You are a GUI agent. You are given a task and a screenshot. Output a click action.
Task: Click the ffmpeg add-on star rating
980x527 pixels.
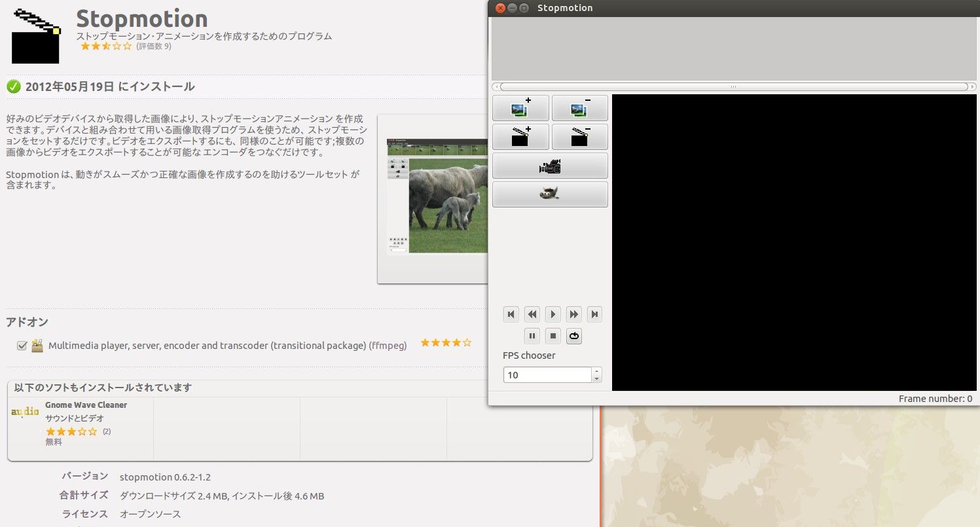point(446,342)
